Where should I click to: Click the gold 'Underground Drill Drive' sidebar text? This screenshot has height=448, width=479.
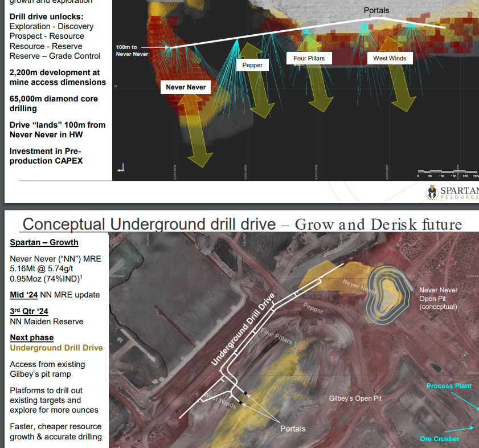(x=56, y=348)
